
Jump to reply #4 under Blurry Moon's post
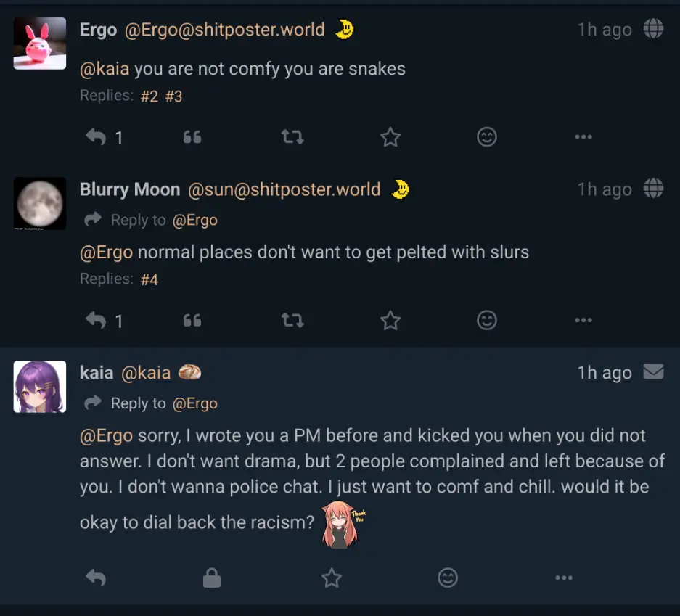click(x=149, y=279)
